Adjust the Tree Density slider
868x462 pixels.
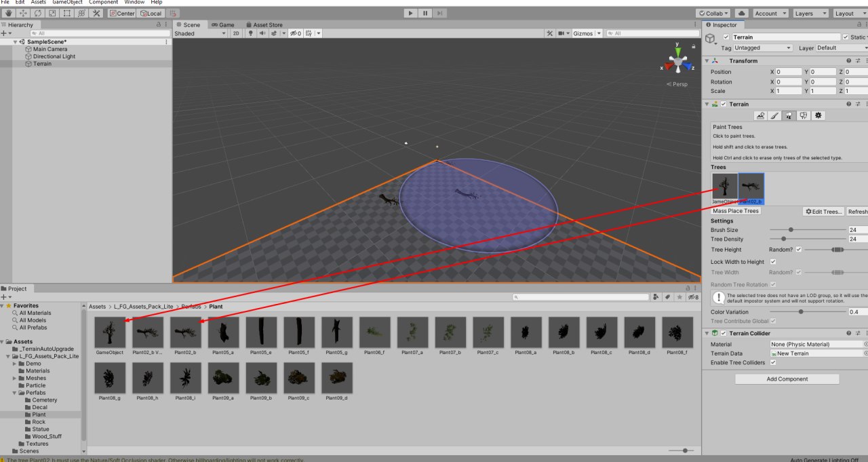point(808,239)
